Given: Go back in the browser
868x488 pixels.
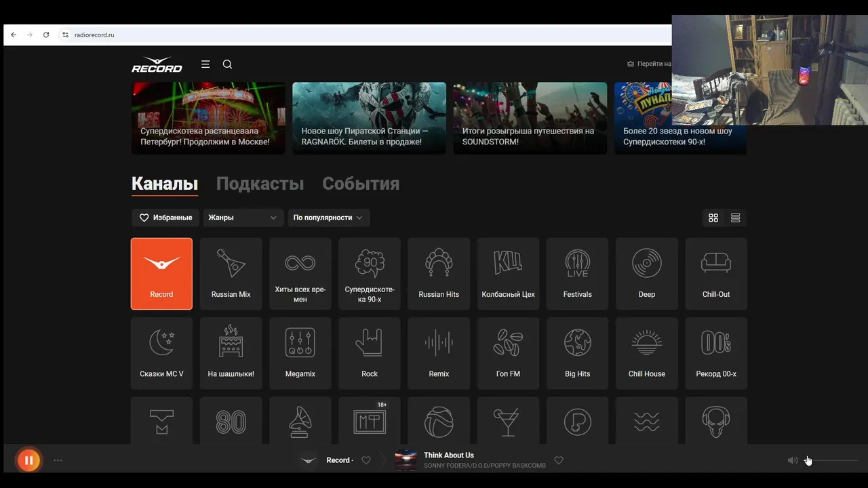Looking at the screenshot, I should coord(14,35).
